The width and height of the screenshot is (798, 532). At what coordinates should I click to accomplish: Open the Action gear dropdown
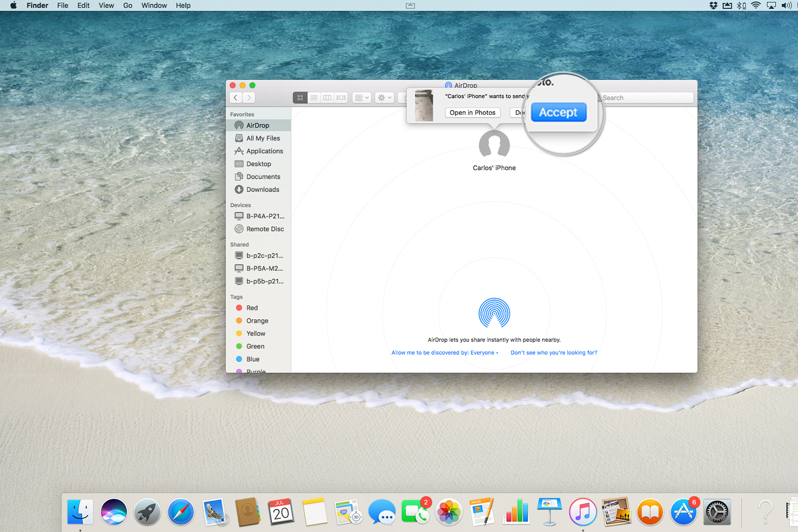pos(384,98)
